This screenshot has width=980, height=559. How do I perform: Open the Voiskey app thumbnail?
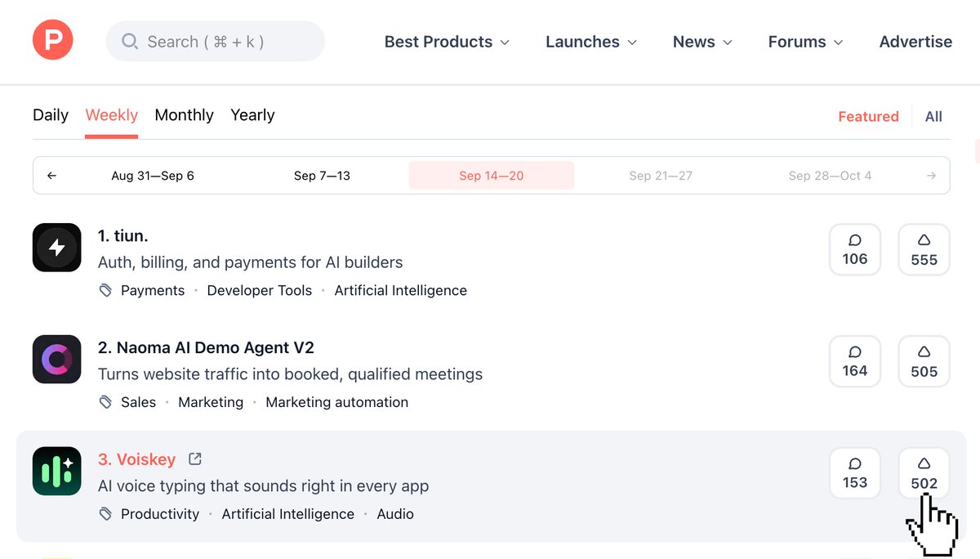(x=57, y=472)
